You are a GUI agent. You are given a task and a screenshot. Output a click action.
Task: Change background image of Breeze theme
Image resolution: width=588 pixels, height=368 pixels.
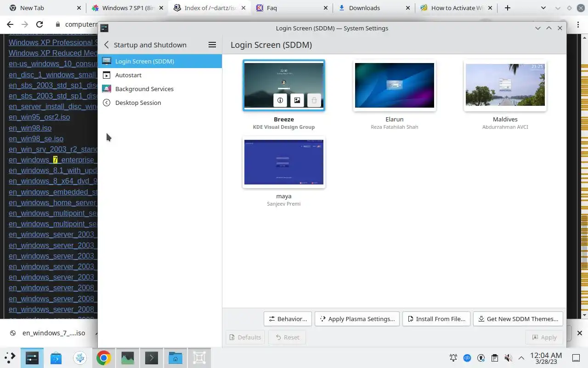point(297,100)
